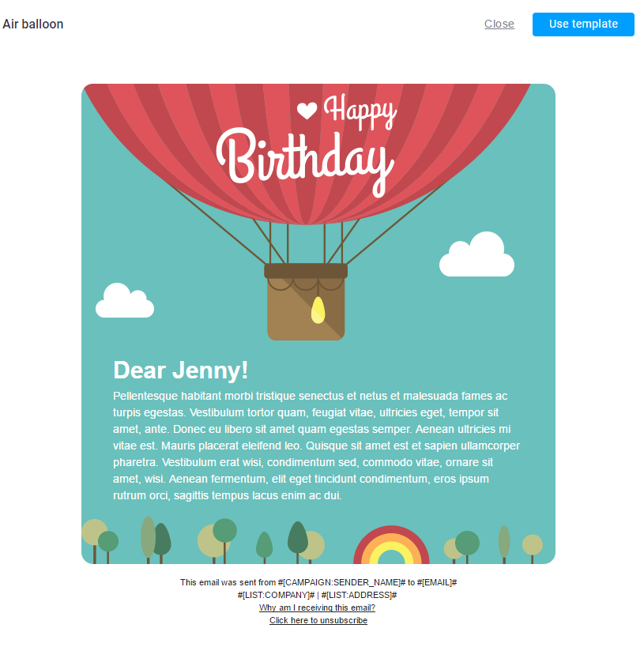Select the #[CAMPAIGN:SENDER_NAME]# placeholder

tap(341, 582)
